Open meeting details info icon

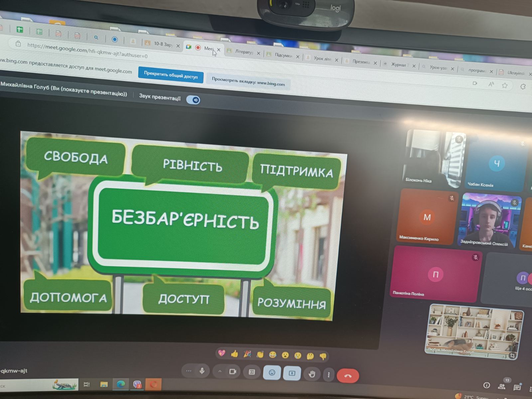(x=486, y=385)
